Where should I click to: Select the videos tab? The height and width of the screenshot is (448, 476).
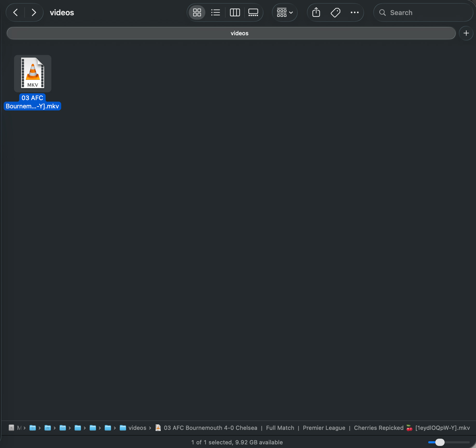pyautogui.click(x=239, y=33)
